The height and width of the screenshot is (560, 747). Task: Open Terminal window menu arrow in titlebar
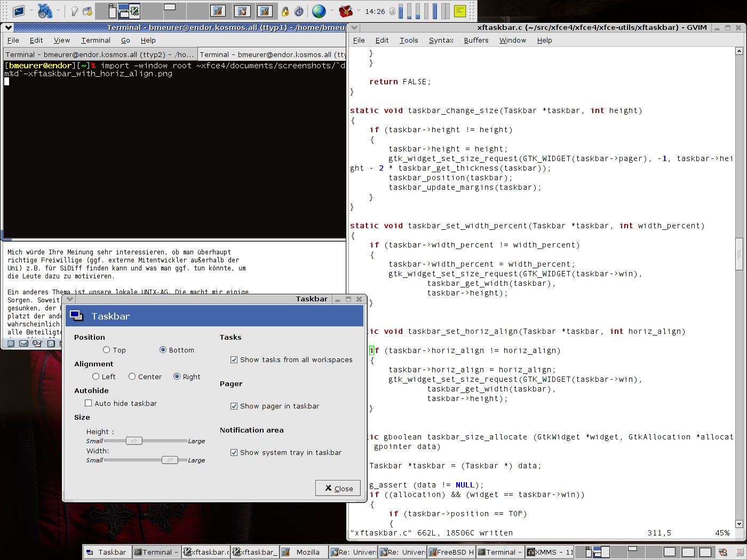coord(8,28)
